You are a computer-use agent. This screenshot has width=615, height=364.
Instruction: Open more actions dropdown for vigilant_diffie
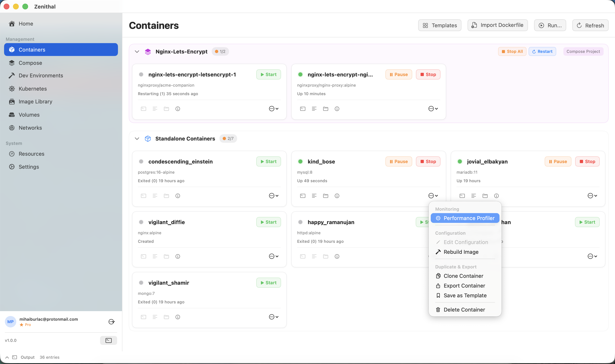273,256
